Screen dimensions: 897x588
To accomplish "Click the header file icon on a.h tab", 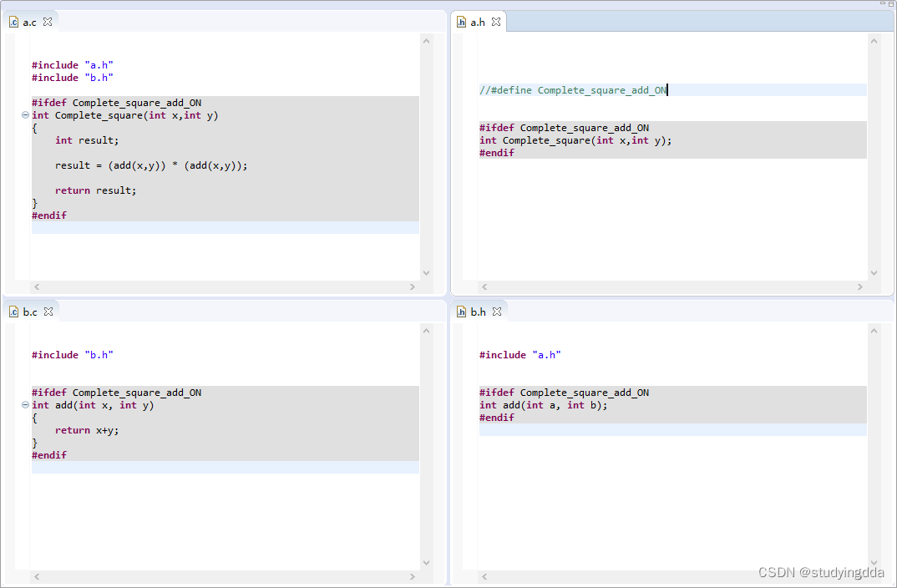I will [461, 23].
